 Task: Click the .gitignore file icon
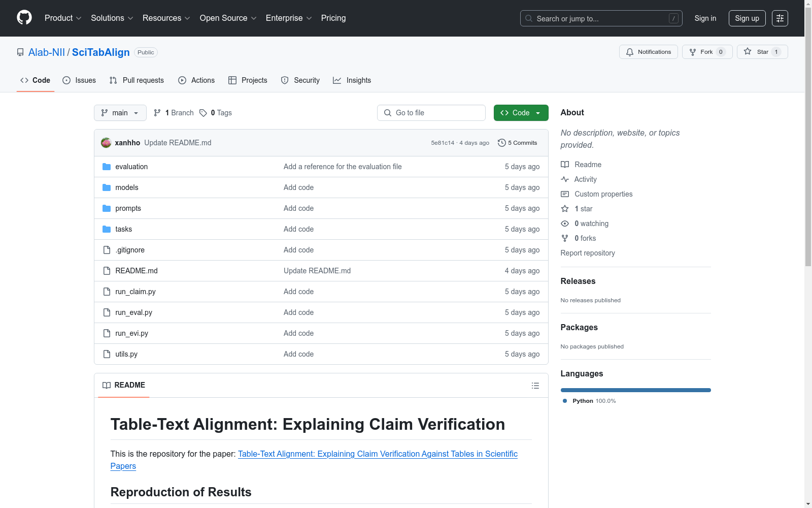[x=107, y=250]
